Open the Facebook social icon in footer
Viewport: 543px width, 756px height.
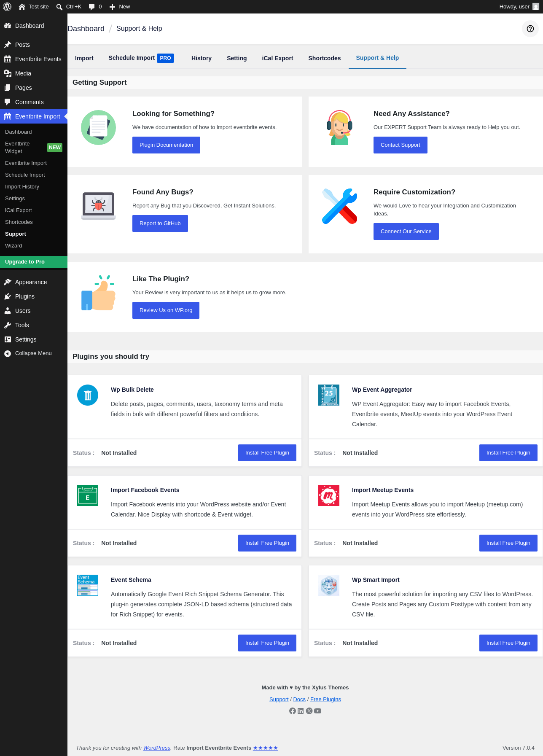[x=293, y=711]
